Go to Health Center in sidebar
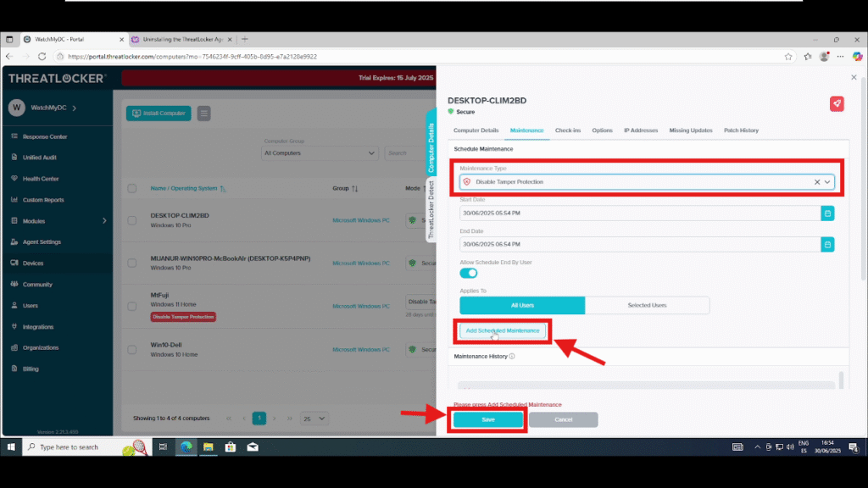Viewport: 868px width, 488px height. click(x=41, y=179)
